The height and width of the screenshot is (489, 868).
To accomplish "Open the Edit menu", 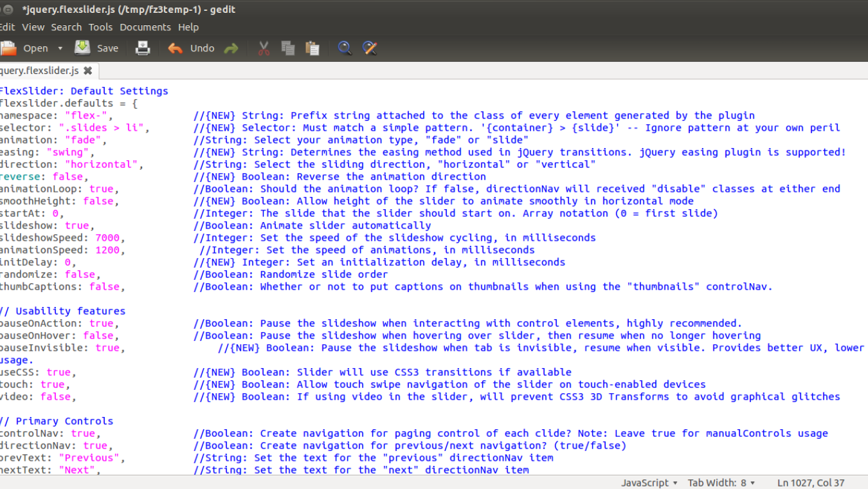I will pos(6,27).
